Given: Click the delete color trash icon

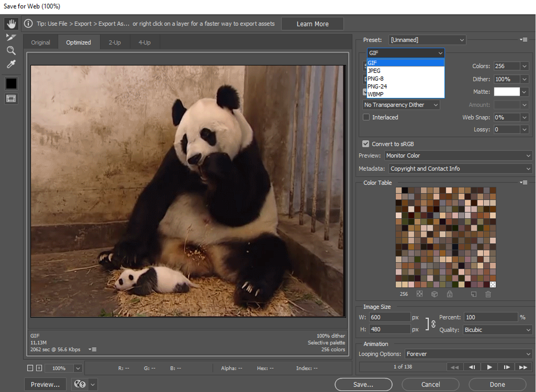Looking at the screenshot, I should 488,294.
